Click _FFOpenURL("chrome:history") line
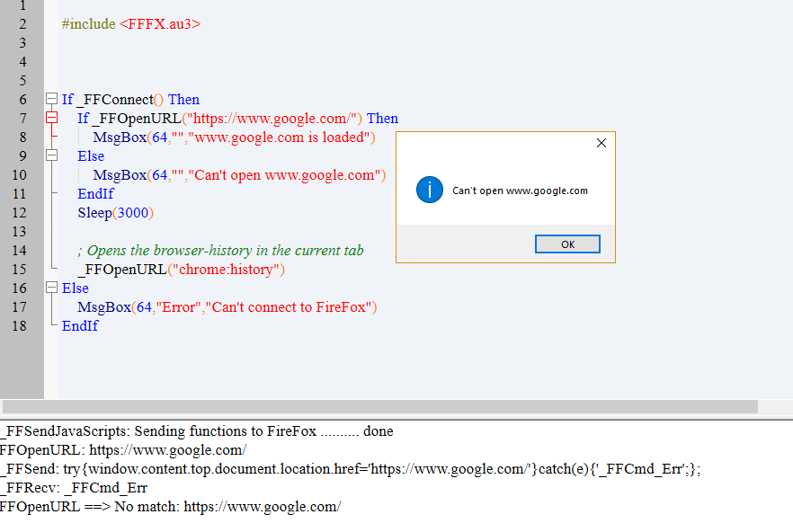 coord(181,269)
